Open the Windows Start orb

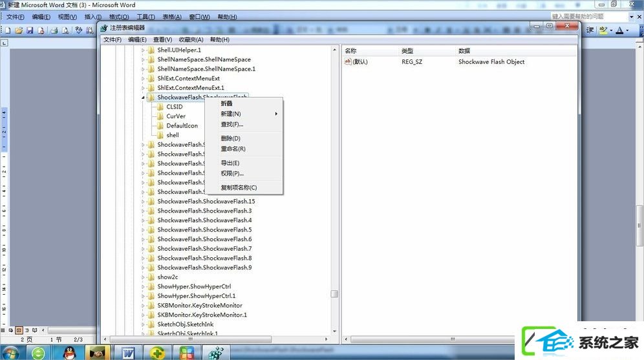click(x=10, y=353)
